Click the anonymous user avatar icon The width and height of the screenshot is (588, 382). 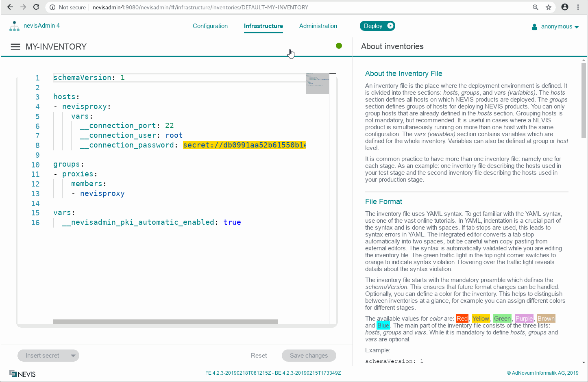[x=534, y=27]
